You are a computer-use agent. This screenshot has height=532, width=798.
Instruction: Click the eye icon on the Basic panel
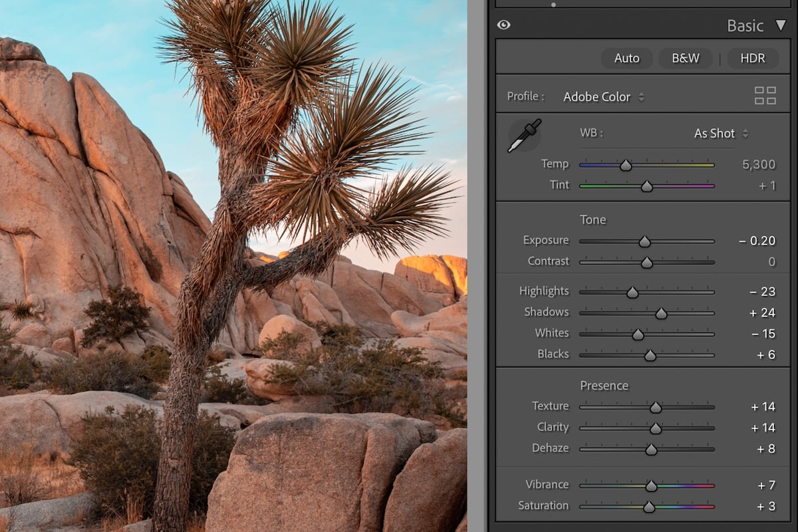pyautogui.click(x=503, y=25)
